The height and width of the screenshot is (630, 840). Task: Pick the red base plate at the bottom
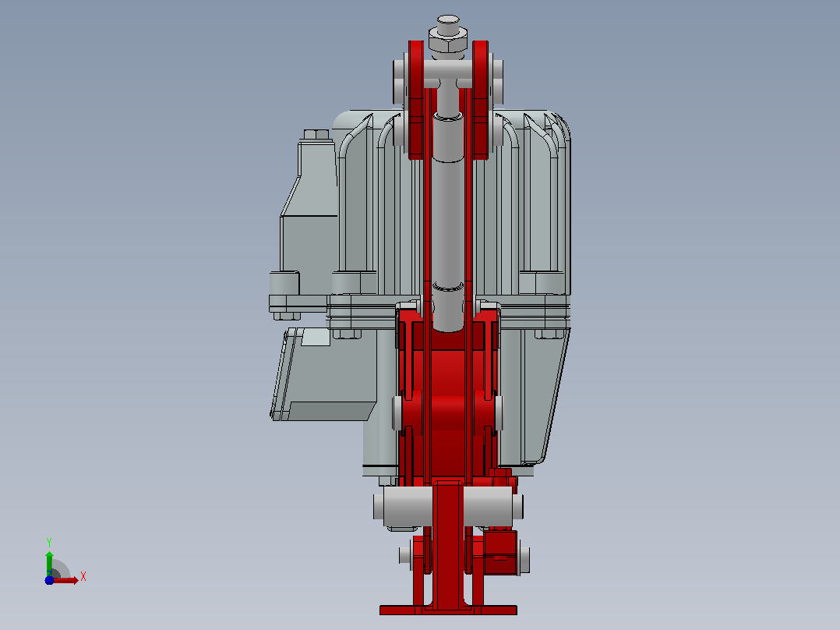[x=448, y=610]
